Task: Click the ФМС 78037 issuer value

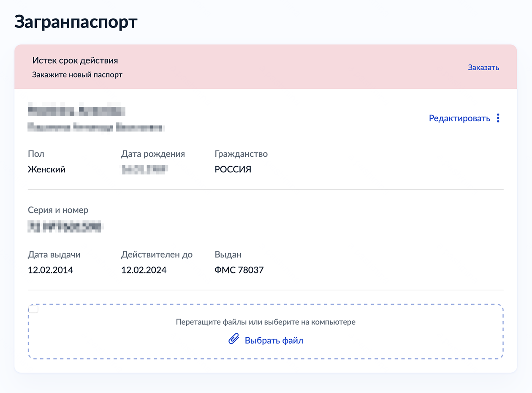Action: 239,270
